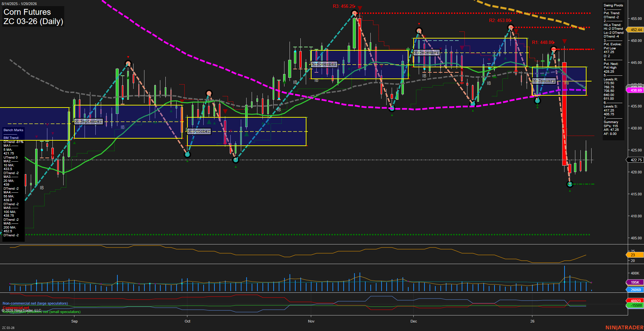Collapse the Swing Pivots panel via its title
The width and height of the screenshot is (644, 331).
613,5
